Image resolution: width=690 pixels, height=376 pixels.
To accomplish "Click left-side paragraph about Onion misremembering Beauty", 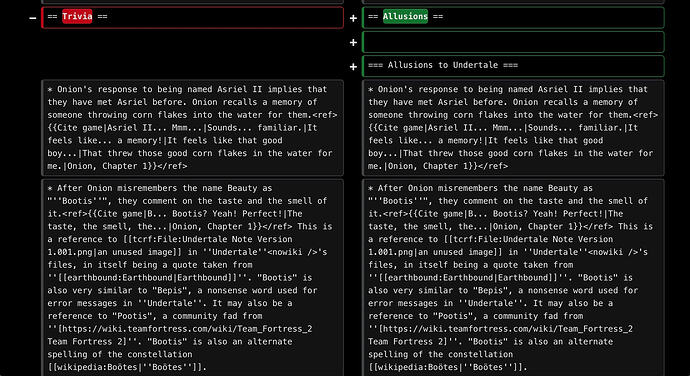I will (192, 277).
